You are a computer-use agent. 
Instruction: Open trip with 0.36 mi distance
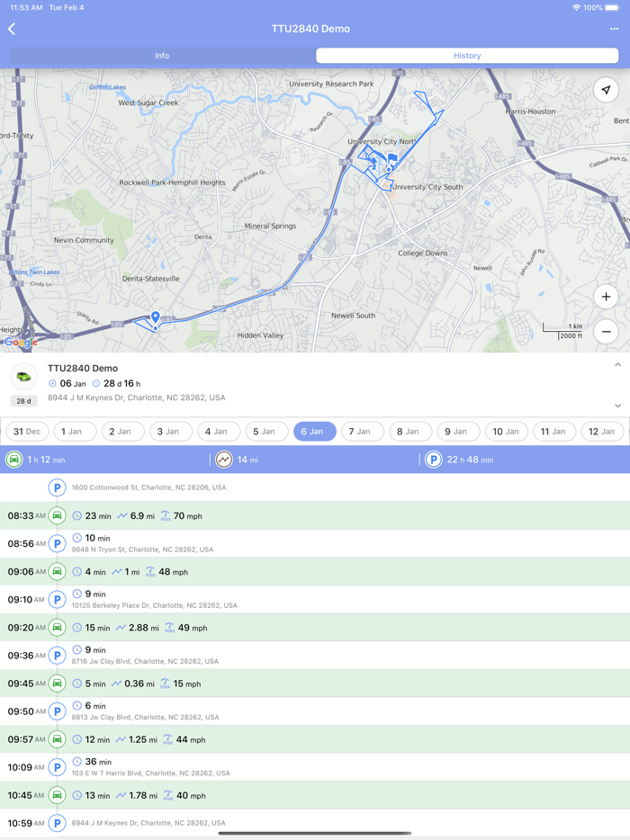click(315, 684)
